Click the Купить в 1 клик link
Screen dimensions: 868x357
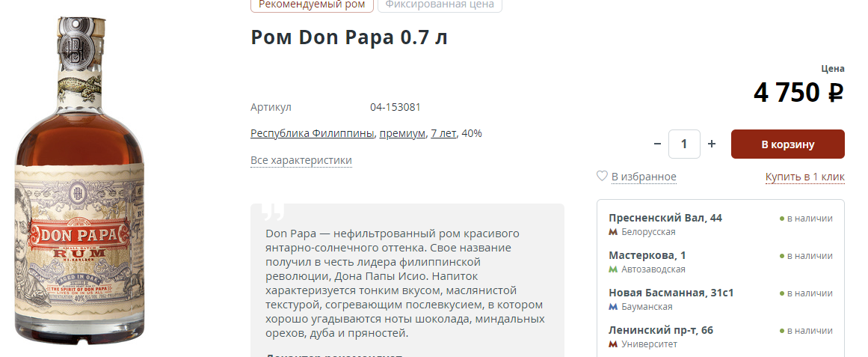pos(805,177)
